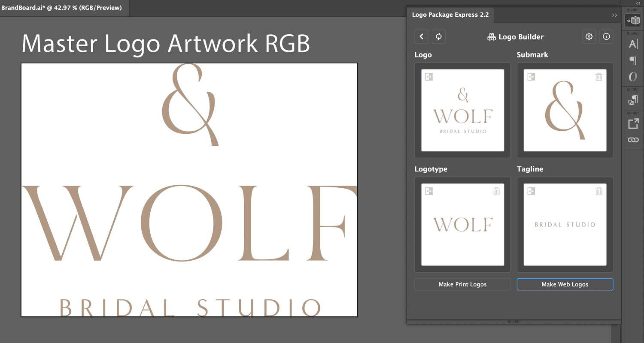
Task: Select the BrandBoard.ai document tab
Action: pyautogui.click(x=64, y=7)
